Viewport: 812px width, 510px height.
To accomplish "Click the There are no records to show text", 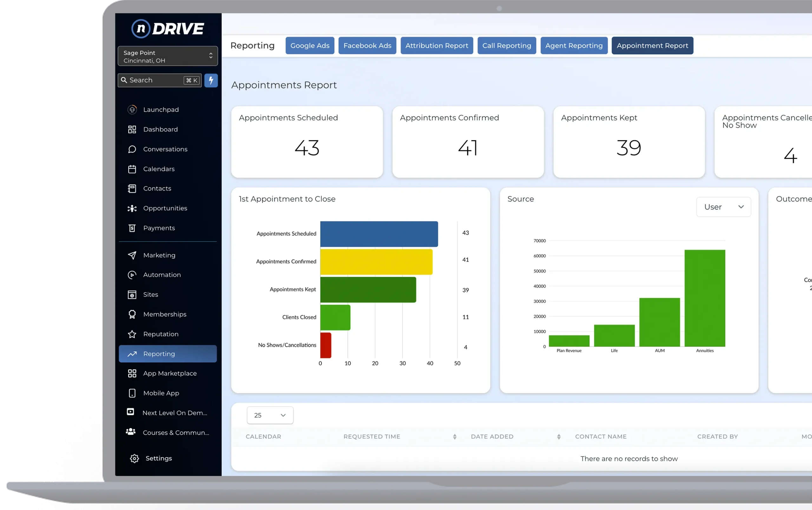I will pos(629,459).
